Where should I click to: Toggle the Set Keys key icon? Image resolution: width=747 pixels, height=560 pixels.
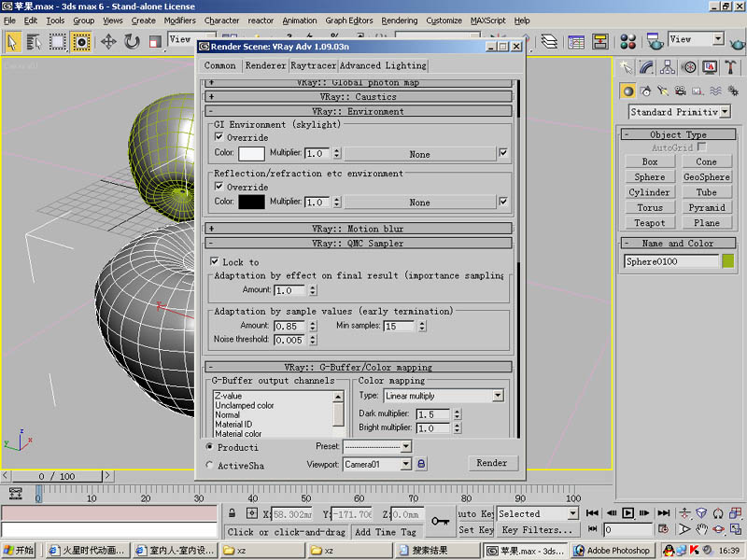pos(440,521)
